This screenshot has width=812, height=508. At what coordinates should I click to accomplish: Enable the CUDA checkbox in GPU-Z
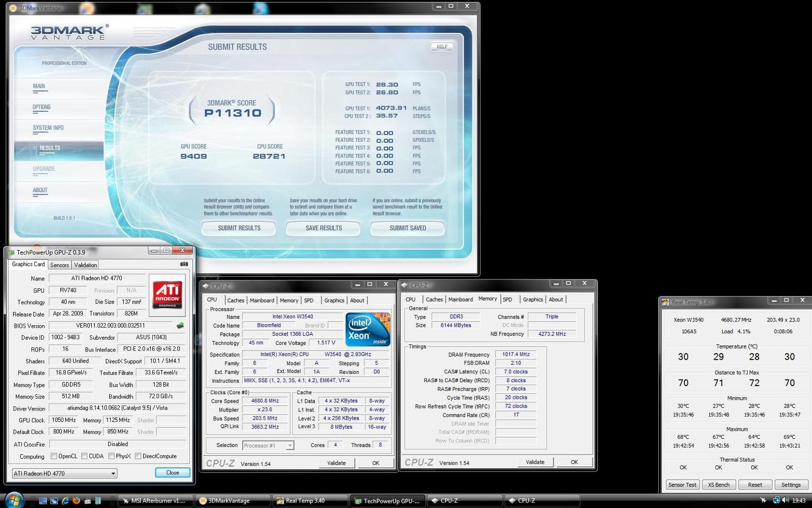(84, 456)
